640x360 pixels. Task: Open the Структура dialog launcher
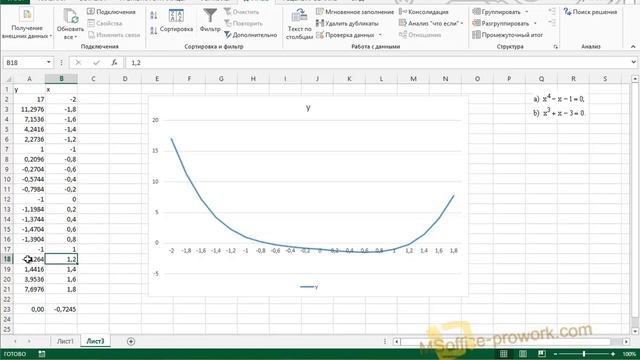[556, 47]
